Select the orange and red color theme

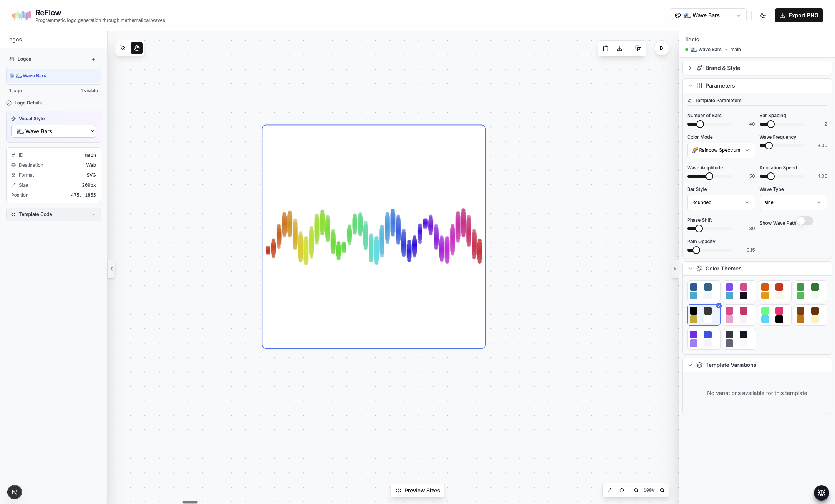coord(775,291)
